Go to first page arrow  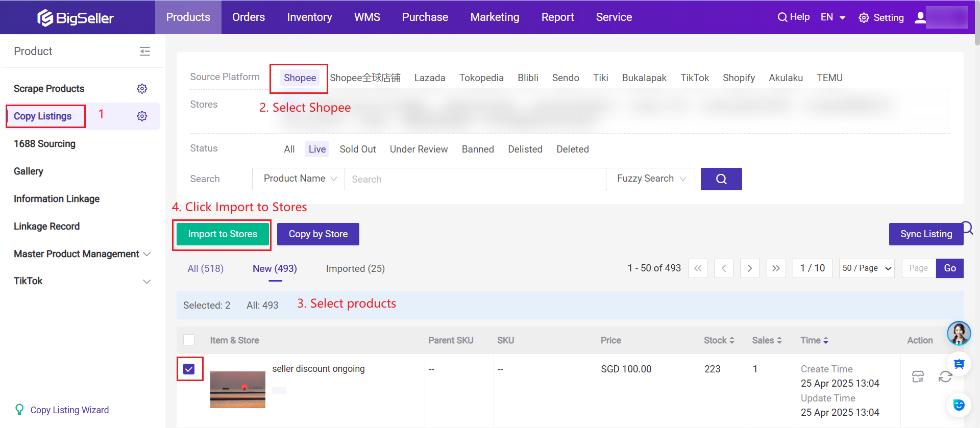698,268
